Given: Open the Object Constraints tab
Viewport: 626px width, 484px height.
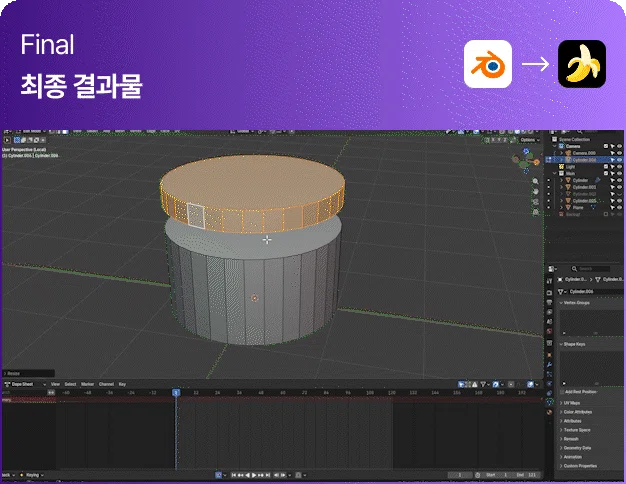Looking at the screenshot, I should pyautogui.click(x=549, y=393).
